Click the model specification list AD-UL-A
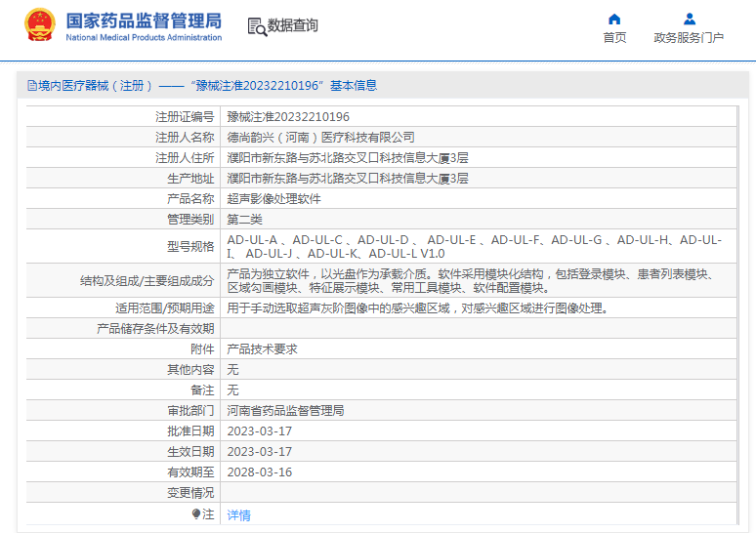The width and height of the screenshot is (756, 533). pyautogui.click(x=475, y=247)
